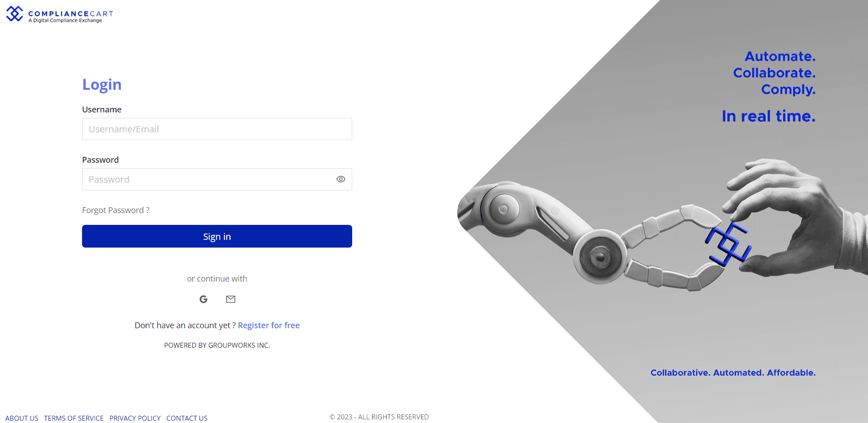
Task: Show password using the eye icon
Action: point(341,180)
